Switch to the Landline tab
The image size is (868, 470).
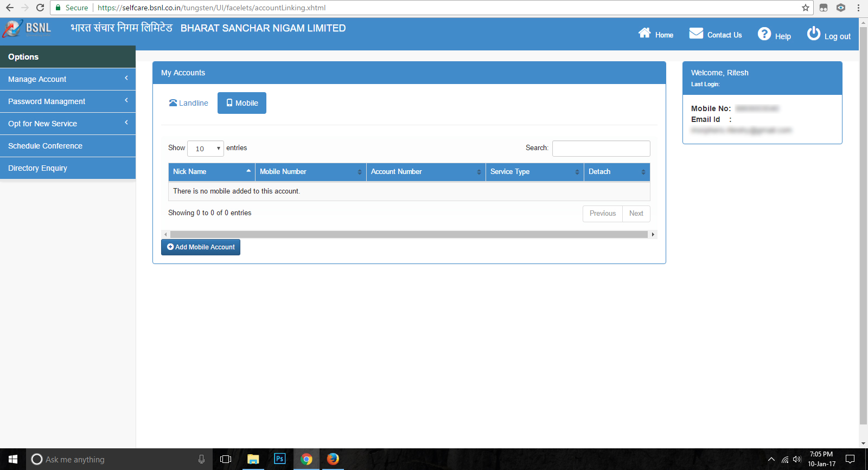click(188, 103)
